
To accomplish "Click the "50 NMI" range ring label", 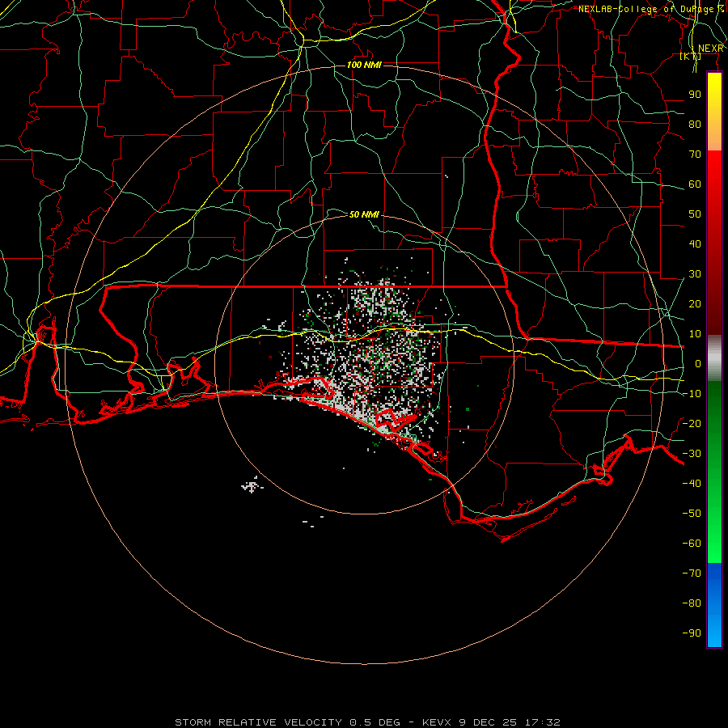I will click(364, 214).
